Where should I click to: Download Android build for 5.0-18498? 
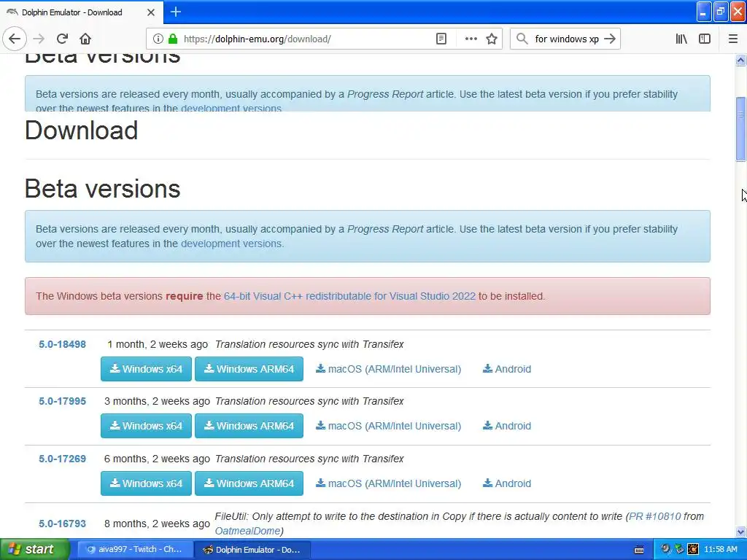tap(507, 369)
